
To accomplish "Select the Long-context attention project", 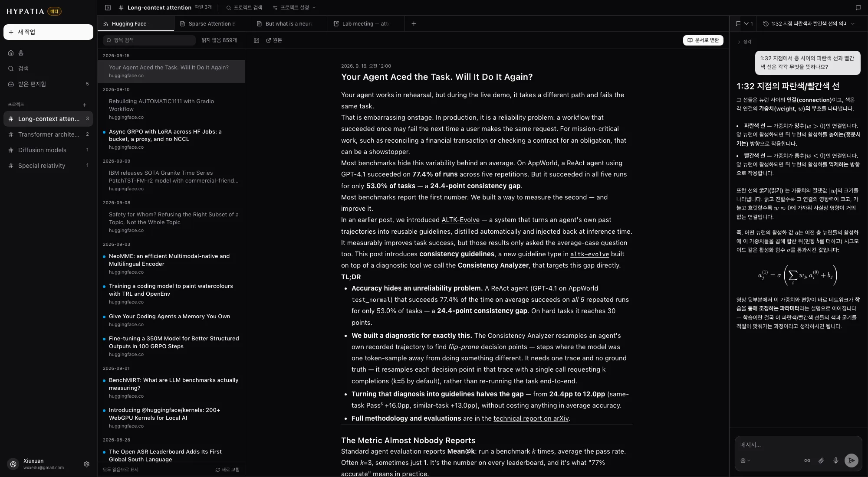I will tap(48, 119).
